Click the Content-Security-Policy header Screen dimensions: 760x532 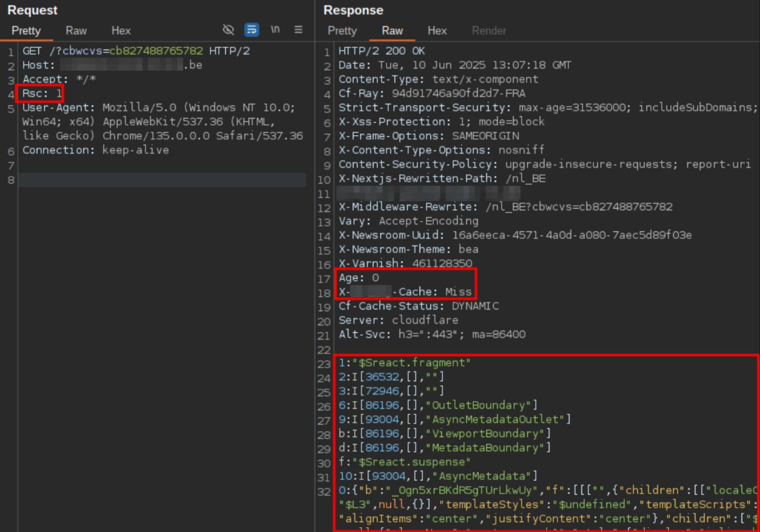(x=545, y=164)
